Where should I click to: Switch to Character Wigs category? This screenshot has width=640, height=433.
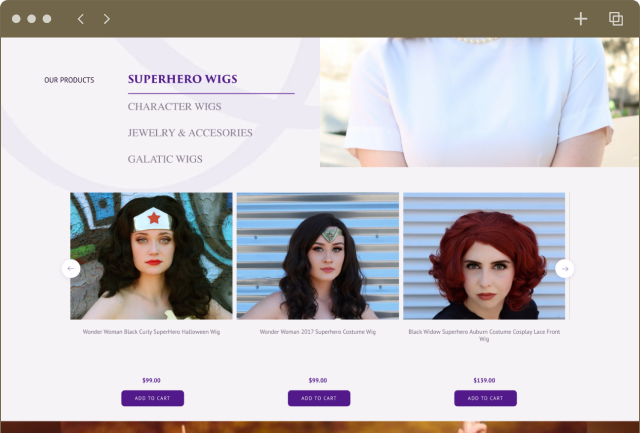pos(174,107)
